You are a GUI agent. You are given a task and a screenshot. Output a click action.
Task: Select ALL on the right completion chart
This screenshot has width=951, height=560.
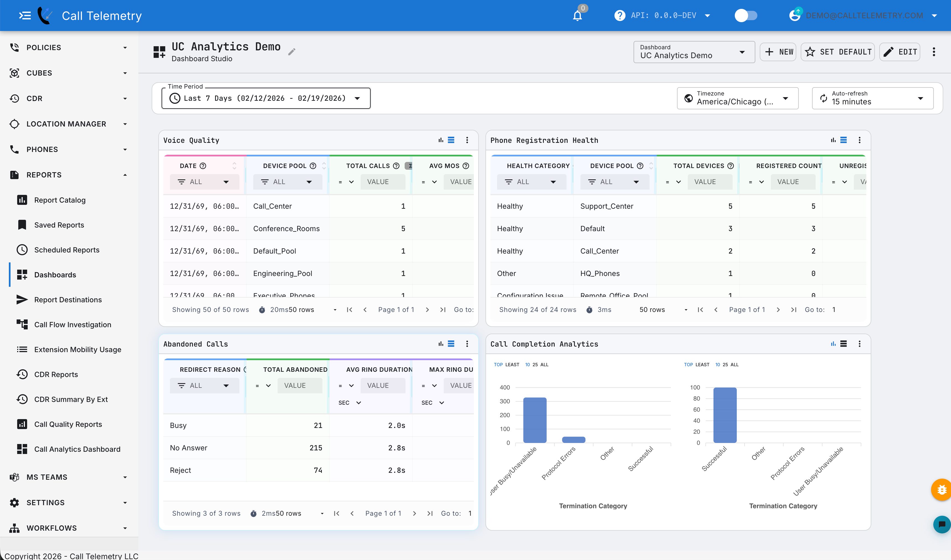click(734, 365)
